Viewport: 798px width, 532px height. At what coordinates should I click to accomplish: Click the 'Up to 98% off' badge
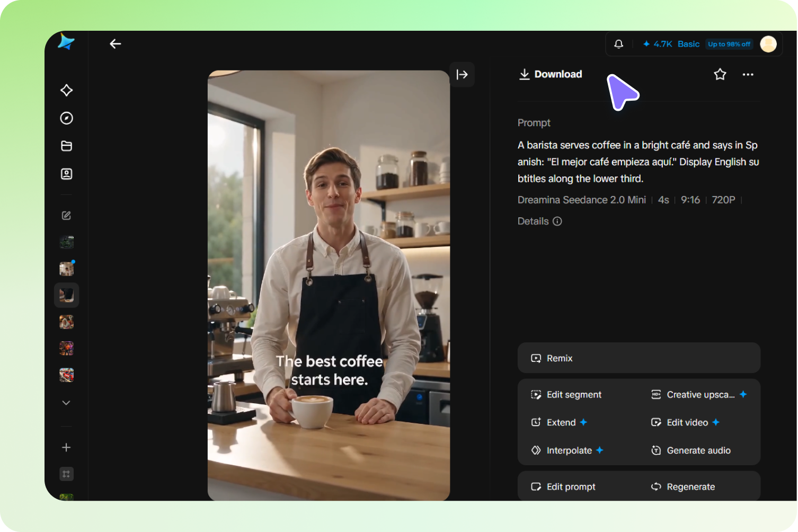click(x=729, y=44)
